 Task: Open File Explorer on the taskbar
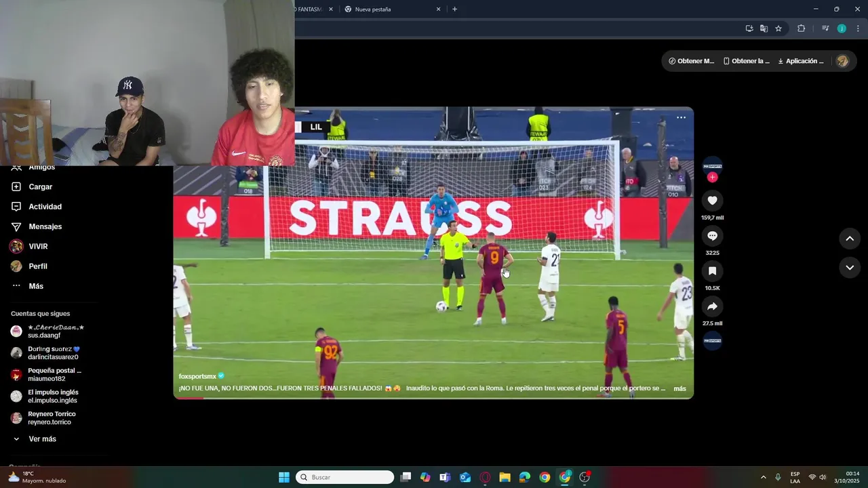pyautogui.click(x=505, y=477)
